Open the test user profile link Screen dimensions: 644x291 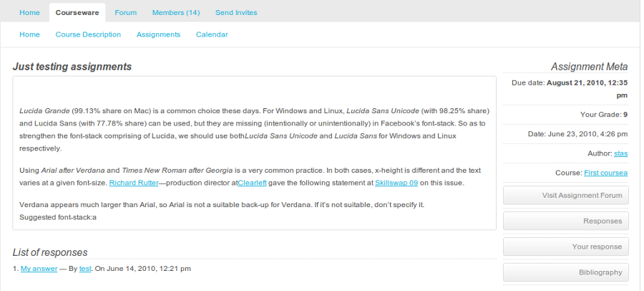coord(85,269)
